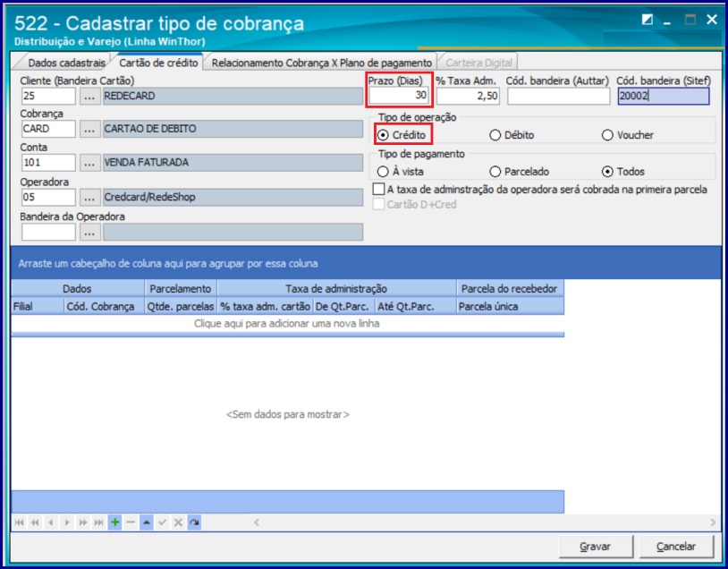Click Operadora code field 05
This screenshot has height=569, width=728.
(48, 198)
